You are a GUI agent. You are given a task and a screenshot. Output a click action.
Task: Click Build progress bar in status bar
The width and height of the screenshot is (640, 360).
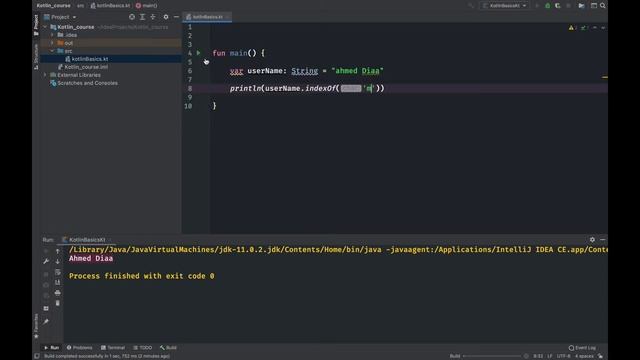[x=492, y=356]
